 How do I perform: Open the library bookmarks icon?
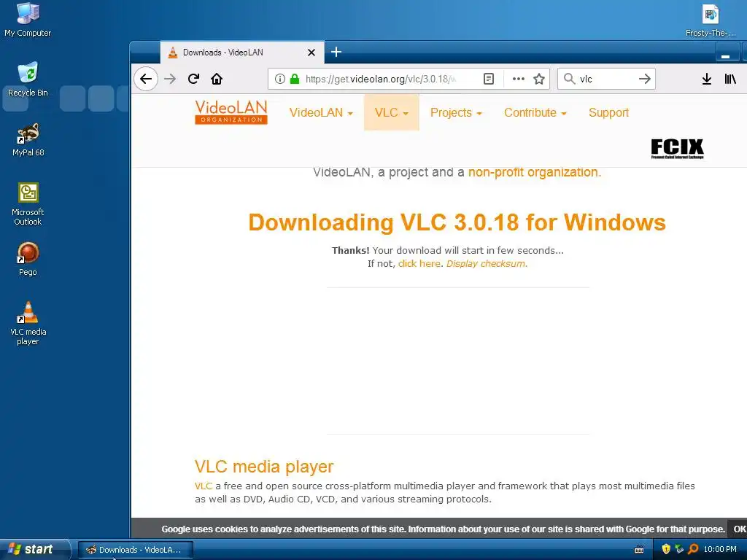coord(730,79)
